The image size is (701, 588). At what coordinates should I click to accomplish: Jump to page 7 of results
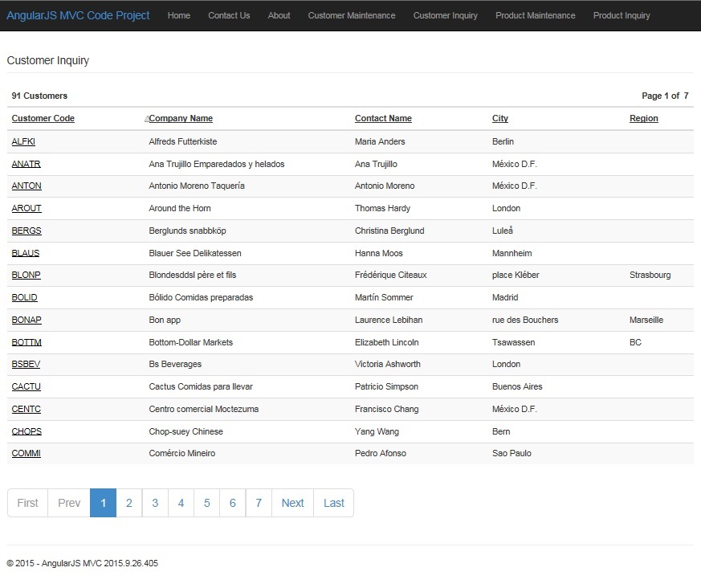click(x=259, y=503)
